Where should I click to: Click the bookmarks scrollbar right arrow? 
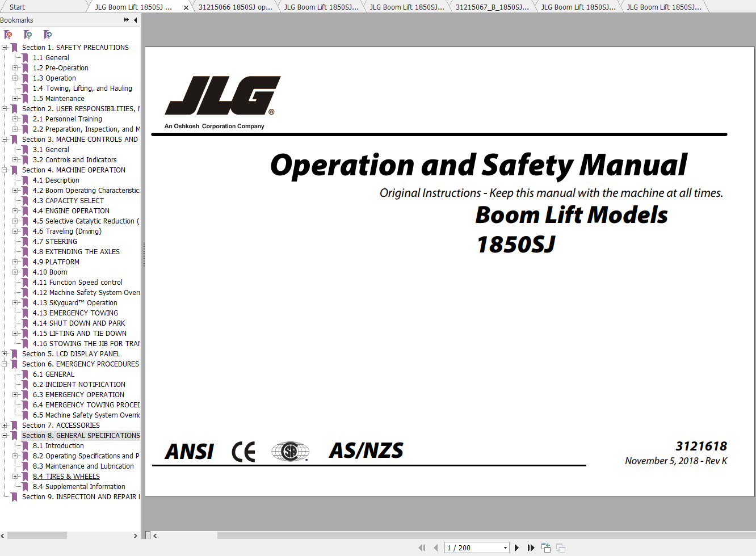point(136,536)
